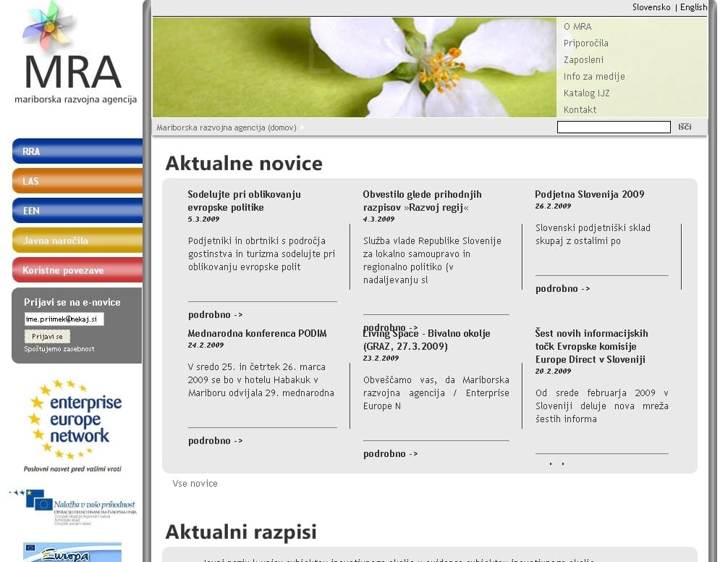Viewport: 728px width, 562px height.
Task: Open the LAS section
Action: click(x=77, y=181)
